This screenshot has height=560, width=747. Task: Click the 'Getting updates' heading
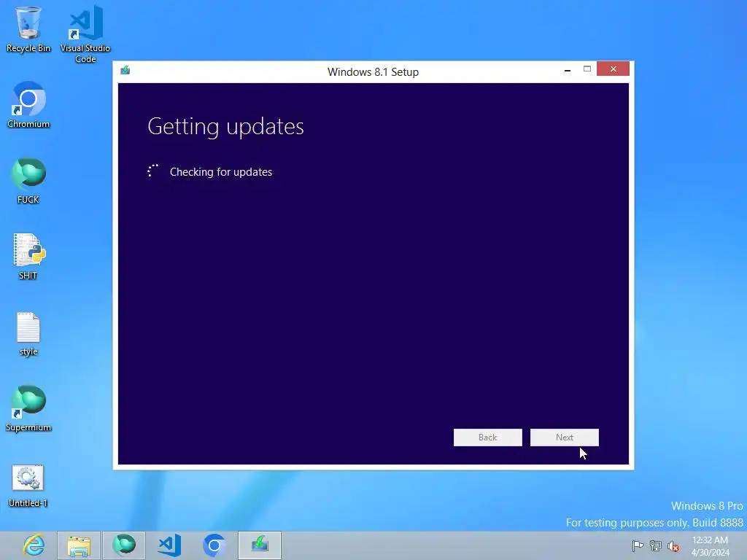pos(226,127)
